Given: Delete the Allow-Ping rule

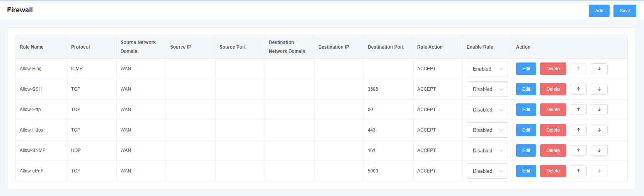Looking at the screenshot, I should tap(553, 69).
